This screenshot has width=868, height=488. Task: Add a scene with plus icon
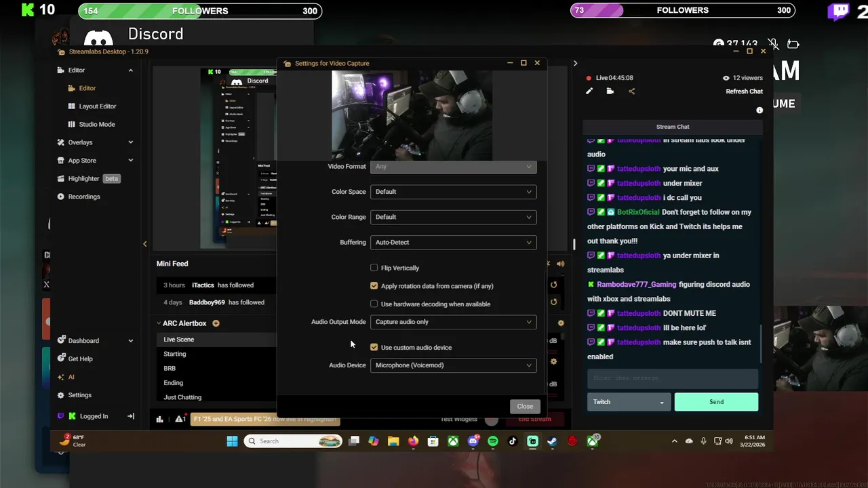pyautogui.click(x=216, y=323)
